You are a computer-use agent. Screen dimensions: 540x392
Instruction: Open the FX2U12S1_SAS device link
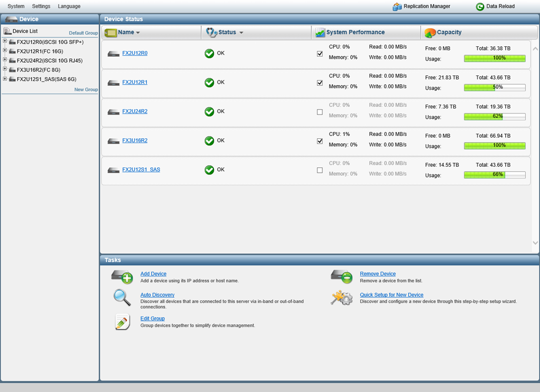141,170
